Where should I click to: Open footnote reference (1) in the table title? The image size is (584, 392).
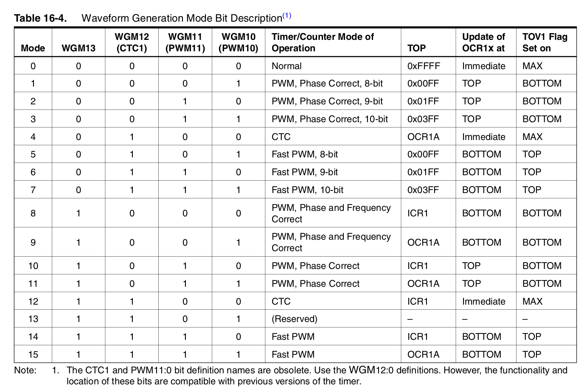pyautogui.click(x=287, y=16)
